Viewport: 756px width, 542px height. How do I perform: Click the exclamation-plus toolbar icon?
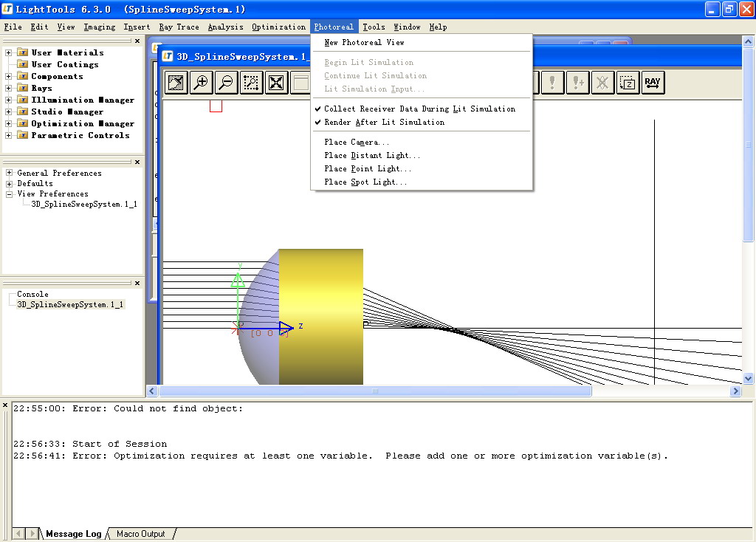coord(577,83)
